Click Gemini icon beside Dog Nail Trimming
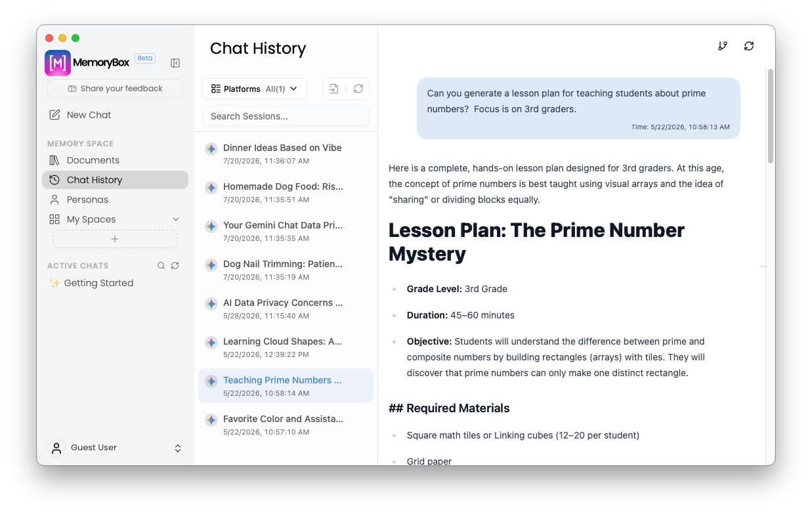The image size is (812, 514). (x=211, y=265)
